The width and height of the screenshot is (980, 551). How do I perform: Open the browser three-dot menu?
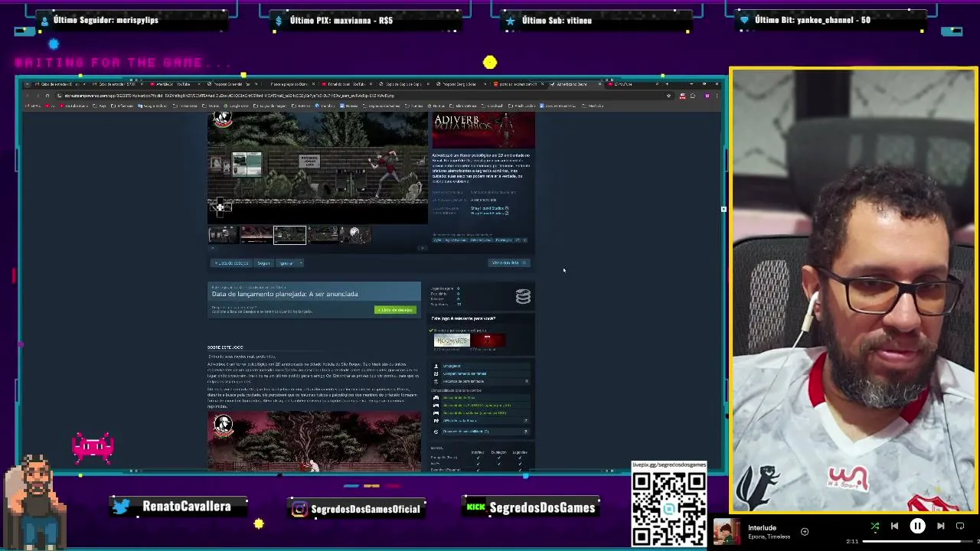[717, 96]
